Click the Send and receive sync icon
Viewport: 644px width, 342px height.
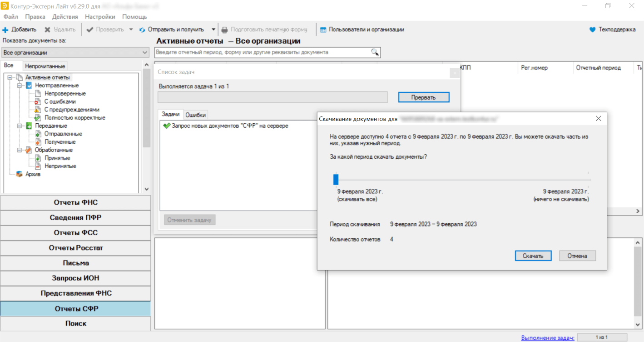click(142, 30)
